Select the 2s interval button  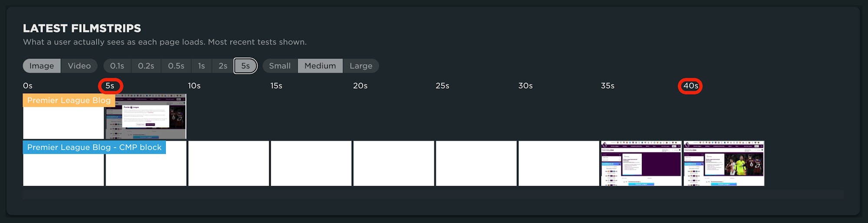(x=223, y=66)
